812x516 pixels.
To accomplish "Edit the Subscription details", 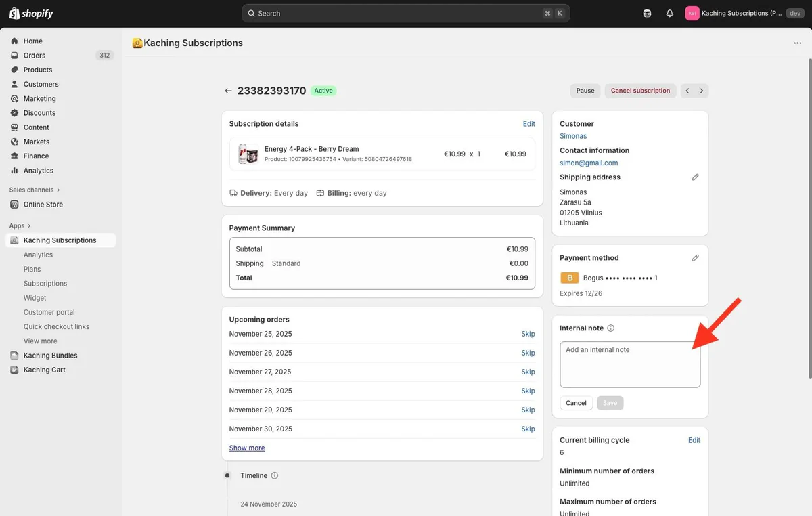I will (x=529, y=124).
